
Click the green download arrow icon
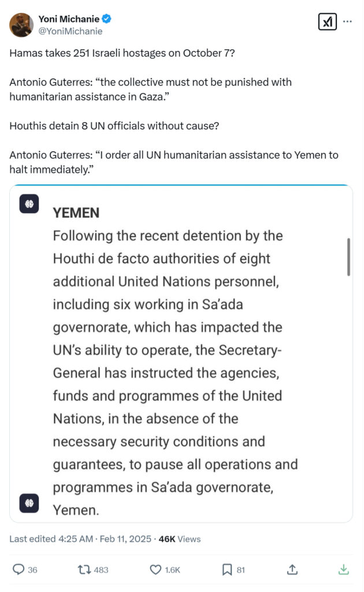click(x=343, y=569)
